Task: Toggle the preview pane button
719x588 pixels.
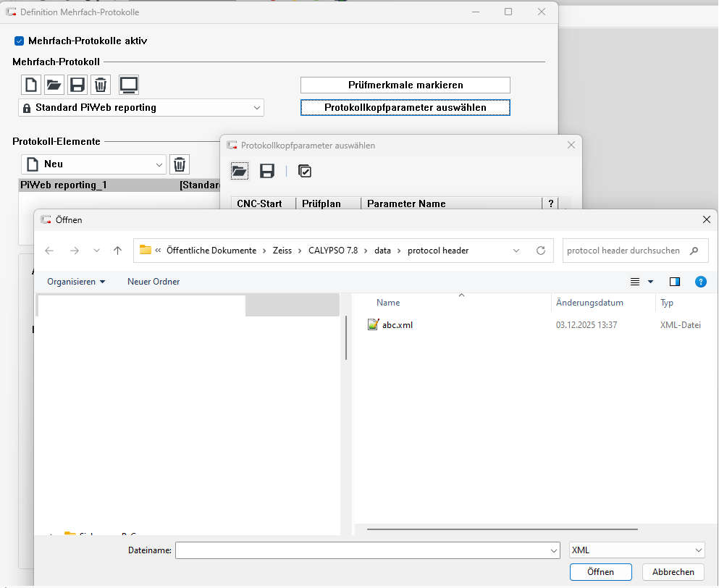Action: (x=675, y=282)
